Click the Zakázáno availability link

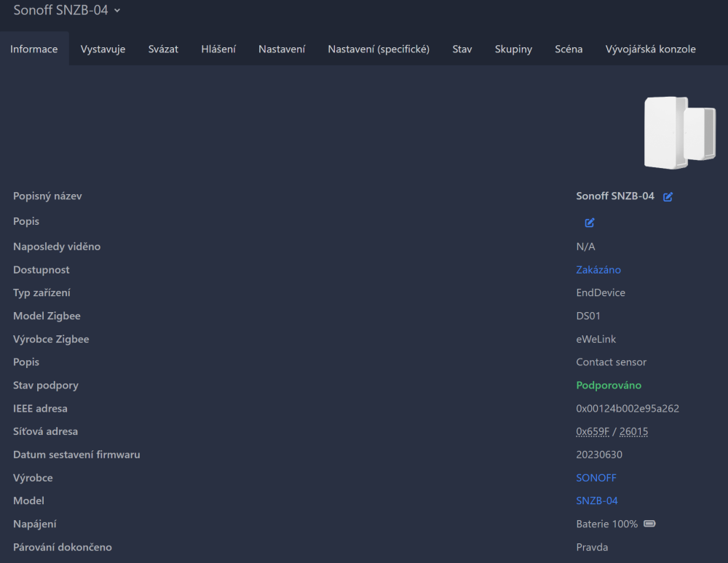(x=598, y=269)
